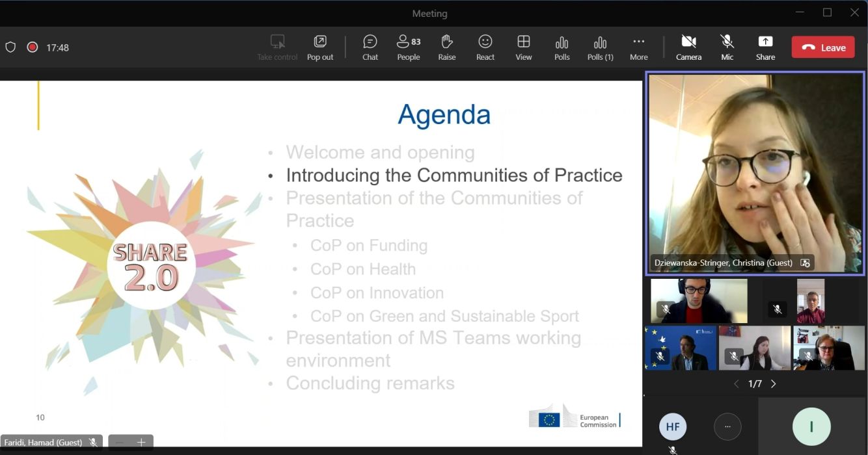The width and height of the screenshot is (868, 455).
Task: Unmute the Mic
Action: click(x=727, y=47)
